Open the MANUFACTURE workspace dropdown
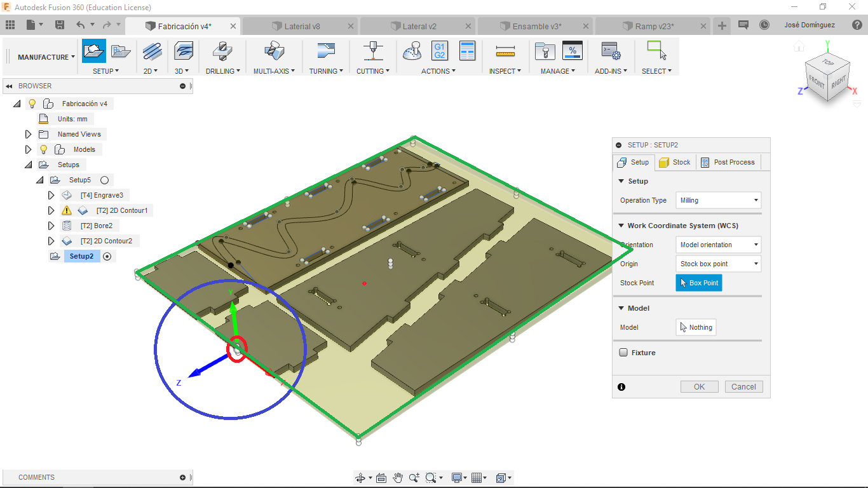This screenshot has height=488, width=868. click(46, 57)
